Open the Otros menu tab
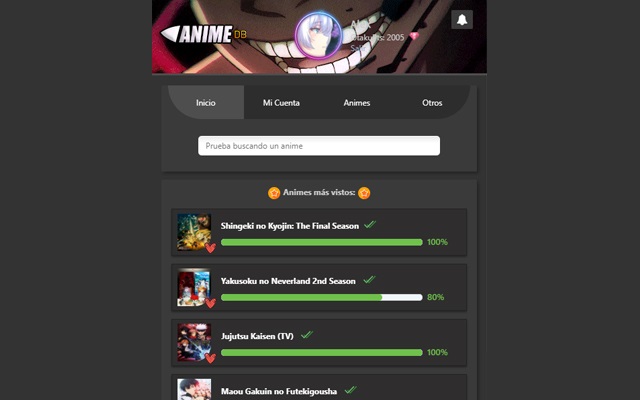Image resolution: width=640 pixels, height=400 pixels. (x=432, y=102)
